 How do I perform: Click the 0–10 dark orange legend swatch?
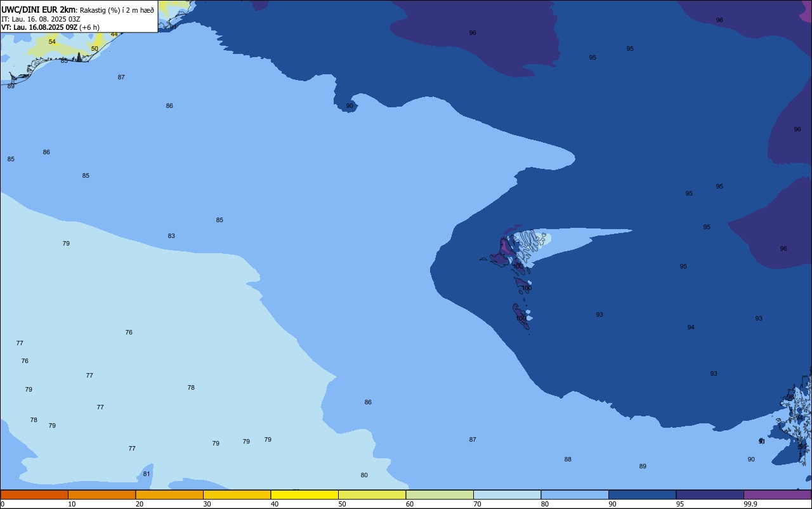click(x=34, y=494)
